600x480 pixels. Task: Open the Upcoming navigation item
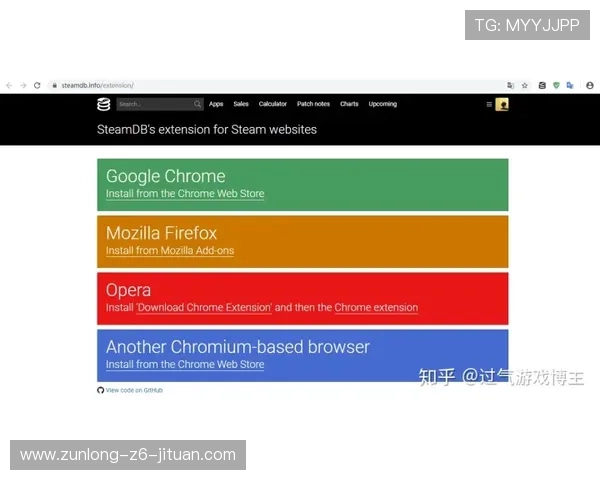pyautogui.click(x=382, y=104)
